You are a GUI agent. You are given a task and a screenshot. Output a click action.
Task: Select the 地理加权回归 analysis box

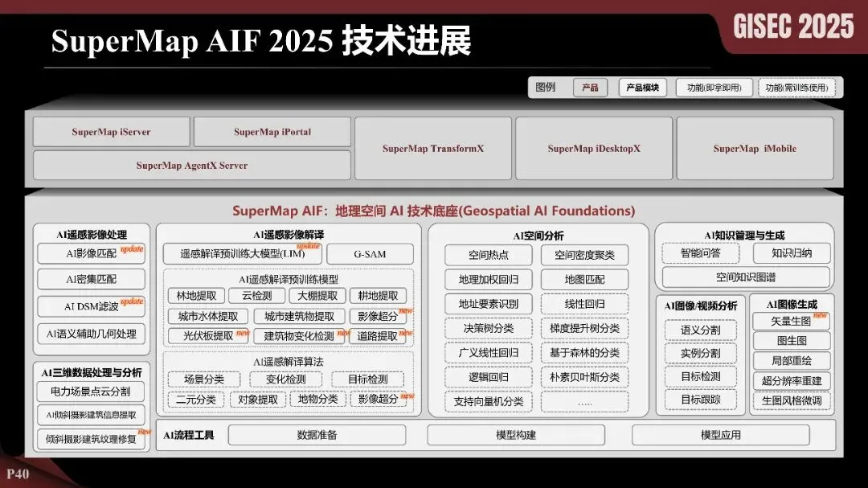(x=489, y=280)
